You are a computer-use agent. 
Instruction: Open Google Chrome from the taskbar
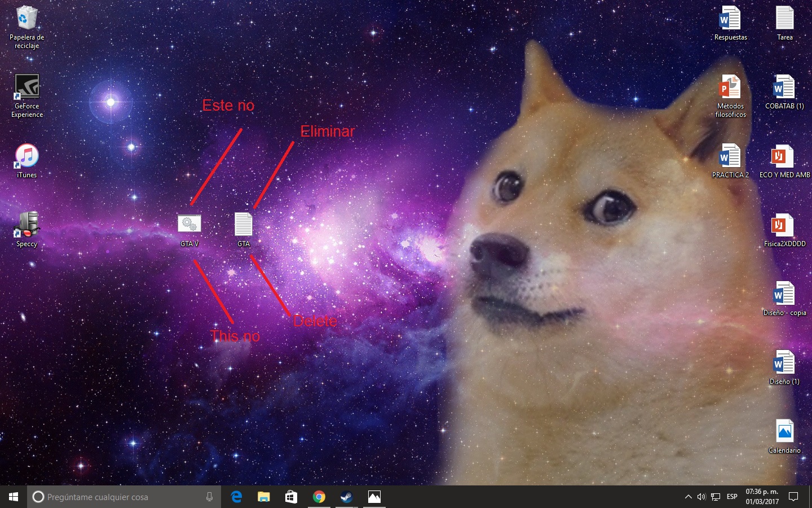pos(319,497)
